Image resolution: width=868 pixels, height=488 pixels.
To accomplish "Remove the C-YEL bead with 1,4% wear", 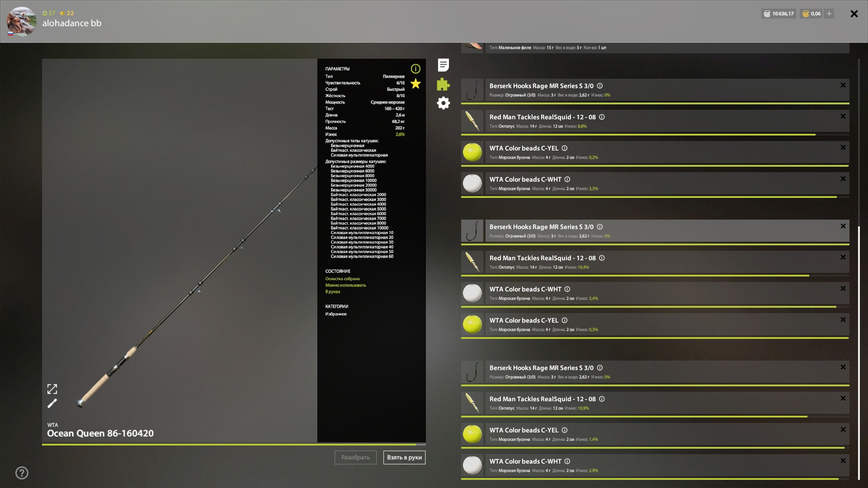I will (x=843, y=430).
